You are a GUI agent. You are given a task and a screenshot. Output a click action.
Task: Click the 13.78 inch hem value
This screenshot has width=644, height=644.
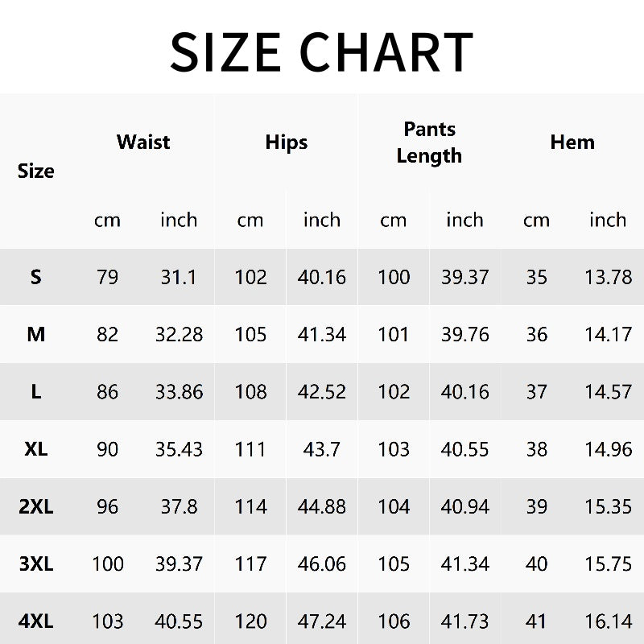tap(608, 277)
